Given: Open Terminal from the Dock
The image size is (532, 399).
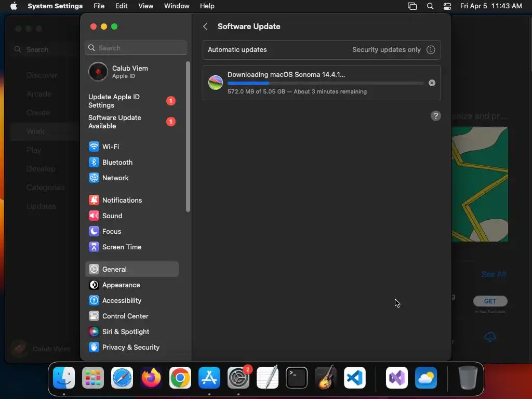Looking at the screenshot, I should click(297, 378).
